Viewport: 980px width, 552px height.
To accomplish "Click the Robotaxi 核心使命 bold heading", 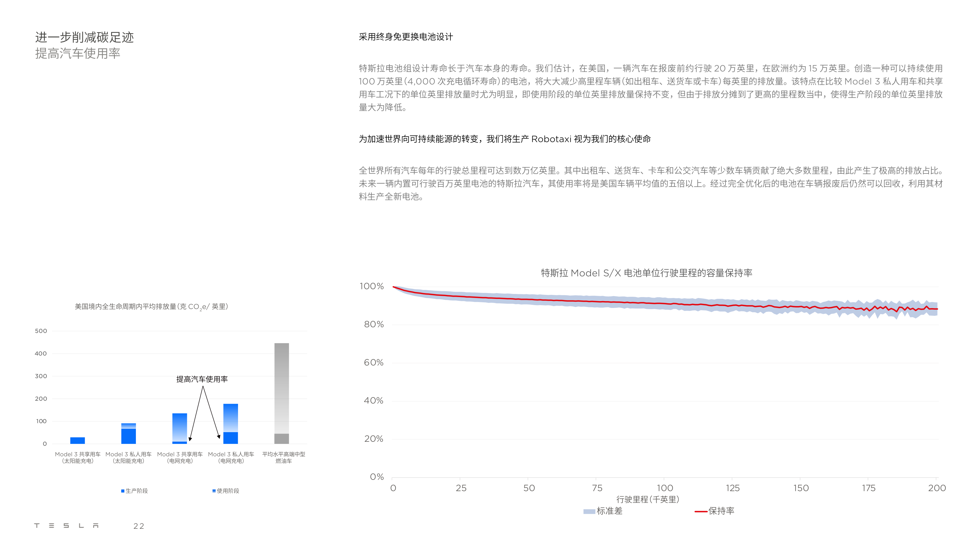I will pos(505,139).
